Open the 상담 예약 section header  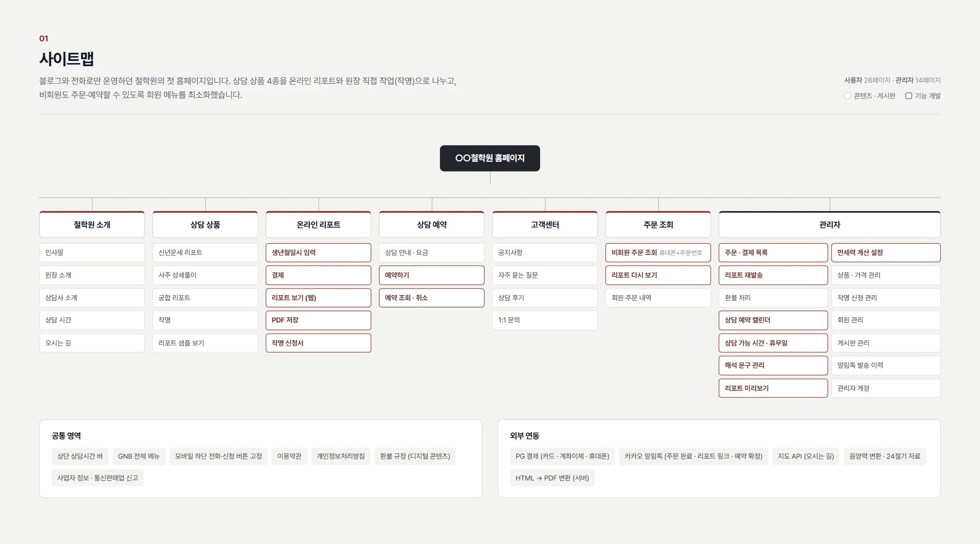(x=432, y=225)
